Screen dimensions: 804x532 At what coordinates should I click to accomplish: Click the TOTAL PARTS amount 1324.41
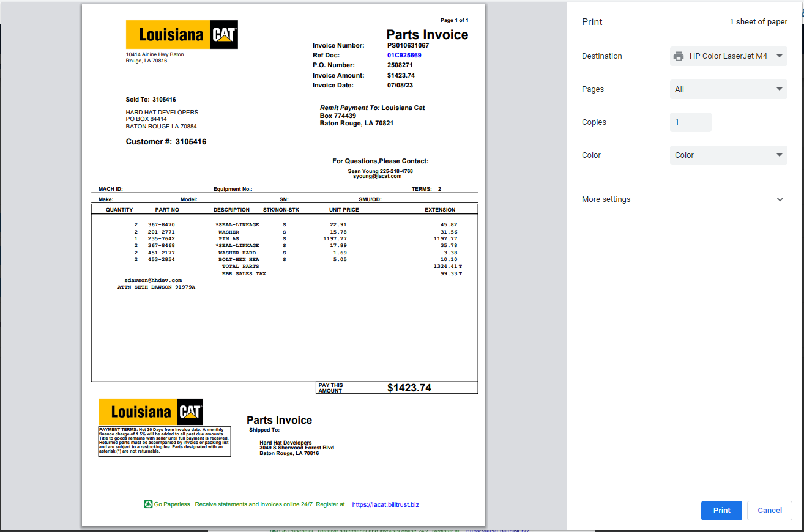tap(445, 266)
